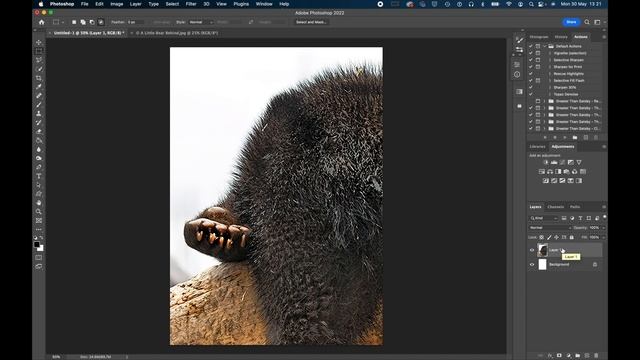Toggle the checkmark for Vignette (selection) action
The width and height of the screenshot is (640, 360).
(x=531, y=53)
